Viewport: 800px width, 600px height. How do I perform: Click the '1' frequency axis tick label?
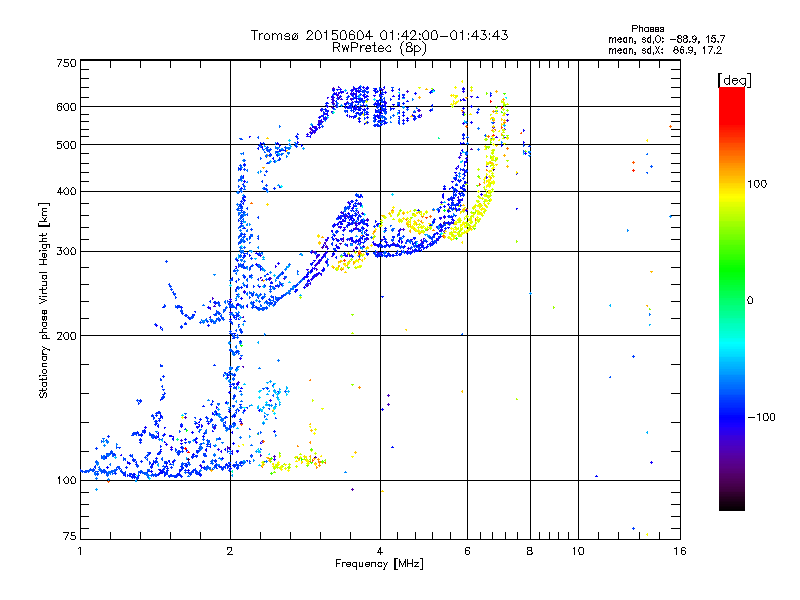click(80, 551)
